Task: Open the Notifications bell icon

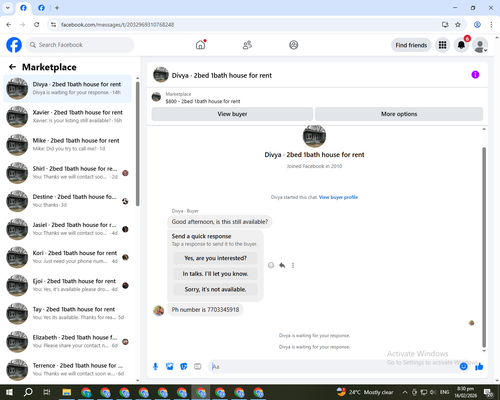Action: 461,45
